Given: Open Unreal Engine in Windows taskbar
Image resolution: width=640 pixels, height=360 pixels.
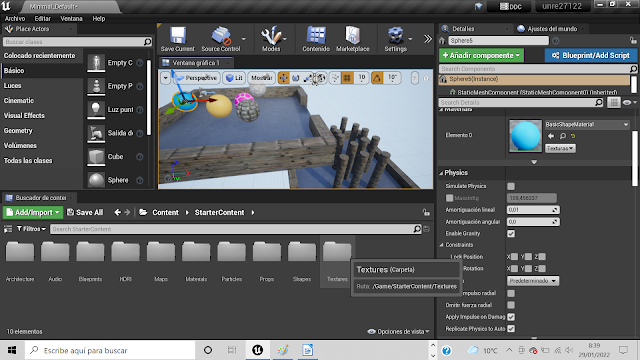Looking at the screenshot, I should point(257,350).
